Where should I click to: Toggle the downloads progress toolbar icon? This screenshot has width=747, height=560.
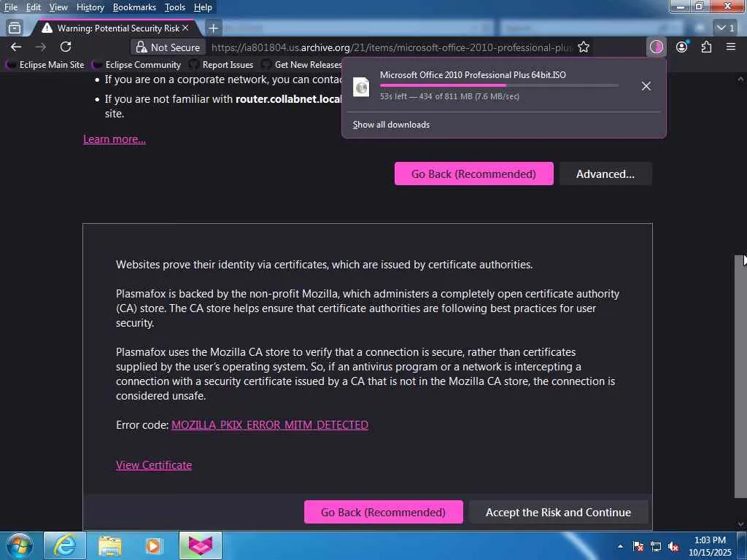pos(657,47)
